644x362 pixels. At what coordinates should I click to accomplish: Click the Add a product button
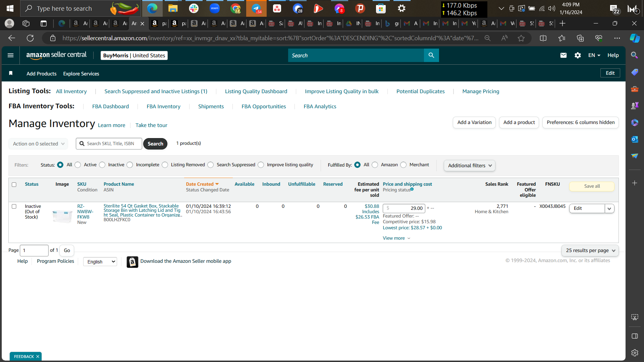coord(519,122)
